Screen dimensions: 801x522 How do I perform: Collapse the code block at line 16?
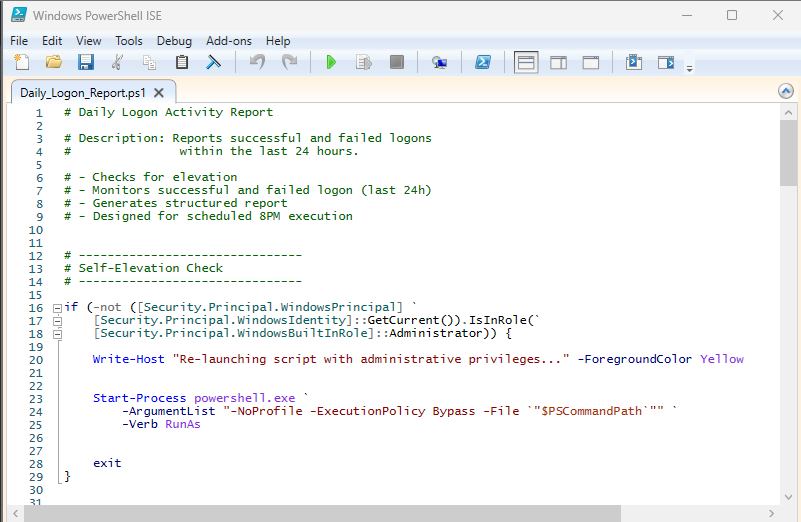(x=57, y=308)
